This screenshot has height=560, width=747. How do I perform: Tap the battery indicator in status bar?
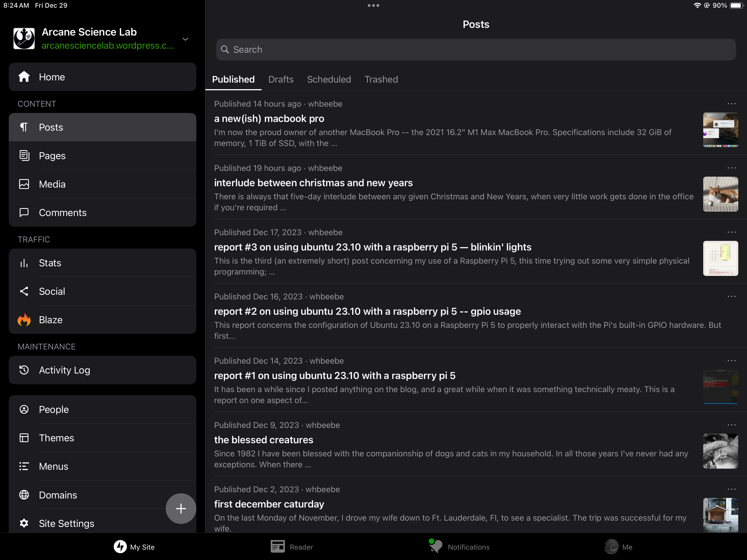[x=737, y=5]
